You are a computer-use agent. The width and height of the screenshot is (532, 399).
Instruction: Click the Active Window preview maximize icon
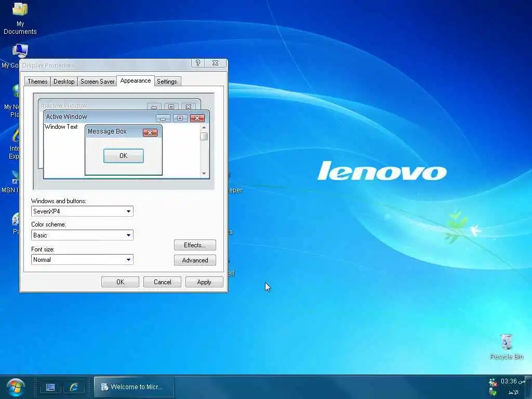point(180,118)
